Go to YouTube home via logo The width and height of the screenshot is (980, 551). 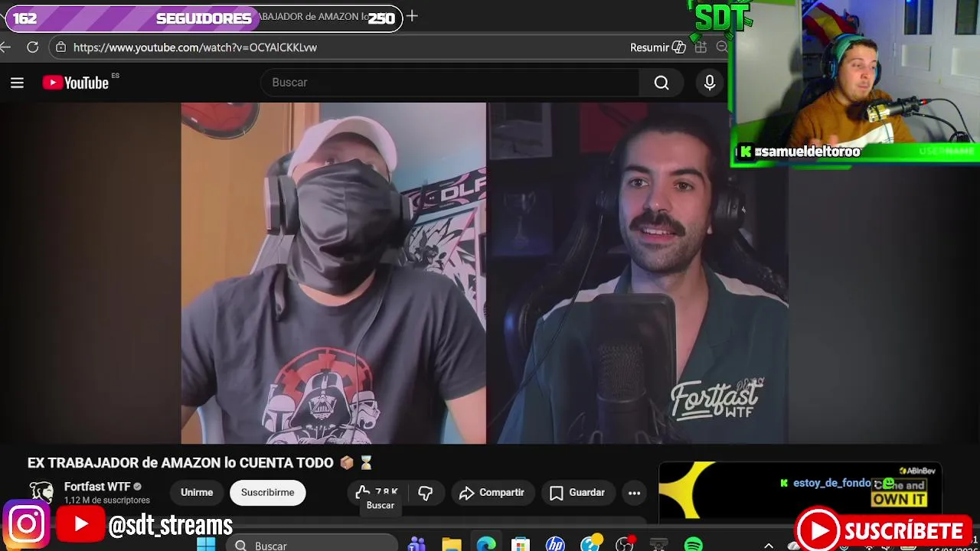[x=76, y=83]
